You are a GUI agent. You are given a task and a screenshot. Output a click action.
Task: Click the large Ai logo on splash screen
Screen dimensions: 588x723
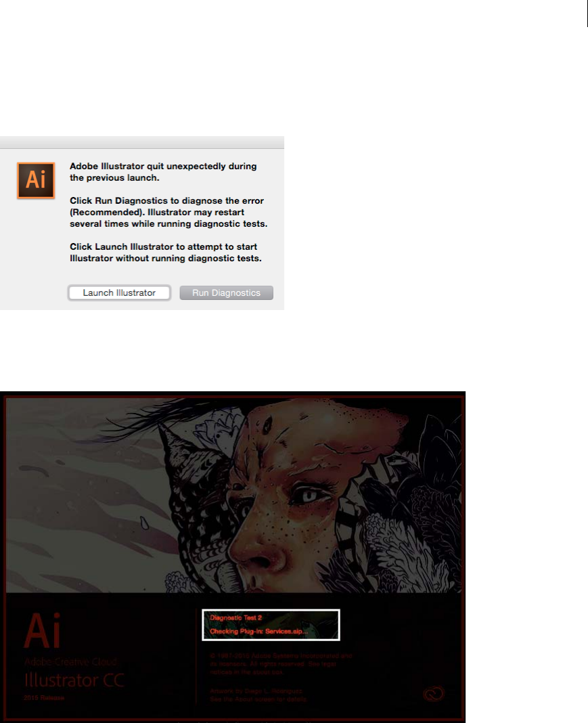(x=43, y=630)
